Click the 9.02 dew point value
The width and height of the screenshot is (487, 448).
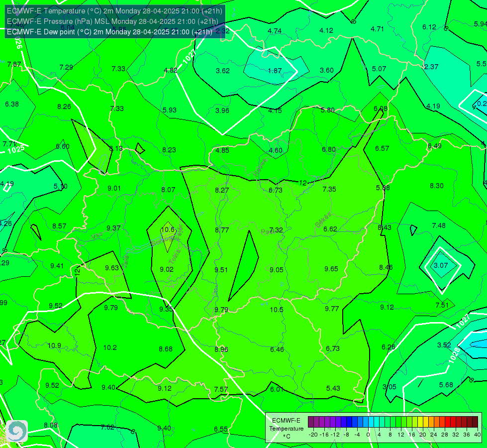tap(167, 269)
